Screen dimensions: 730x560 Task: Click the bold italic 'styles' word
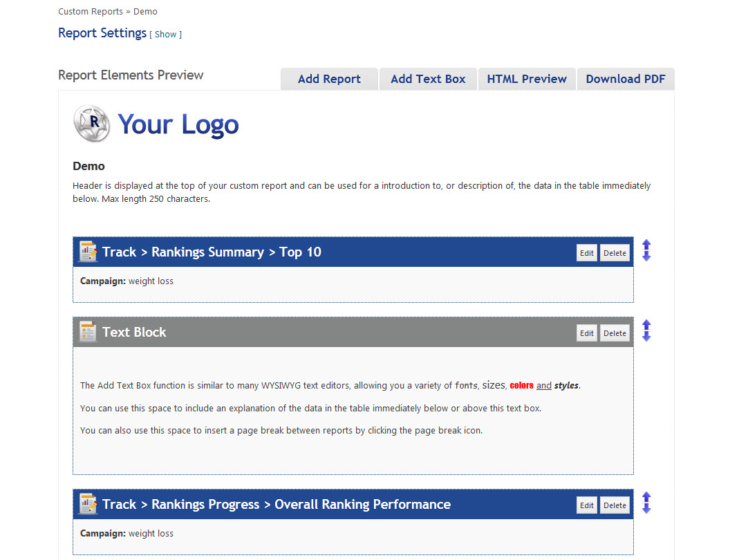tap(566, 386)
